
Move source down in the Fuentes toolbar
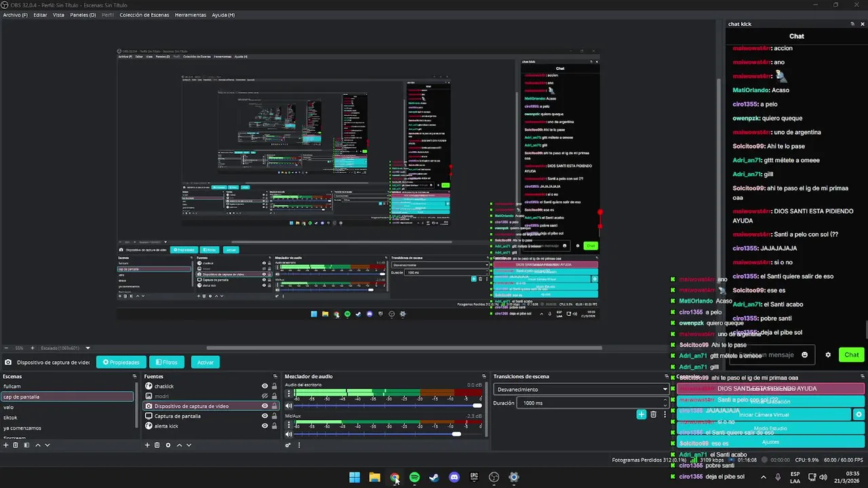tap(189, 445)
